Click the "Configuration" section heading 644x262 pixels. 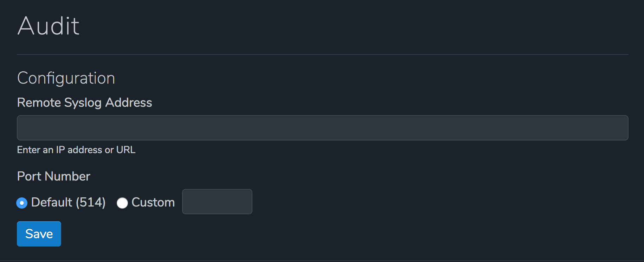pyautogui.click(x=66, y=78)
